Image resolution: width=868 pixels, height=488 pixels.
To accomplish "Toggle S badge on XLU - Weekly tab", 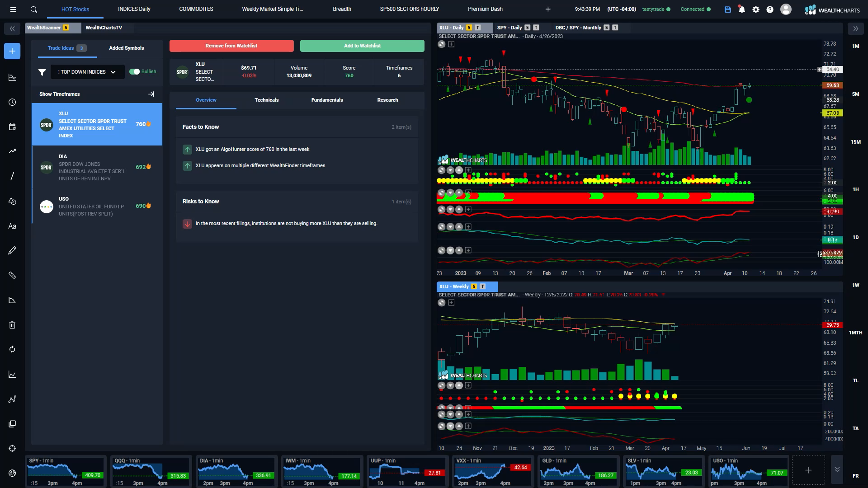I will [x=474, y=286].
